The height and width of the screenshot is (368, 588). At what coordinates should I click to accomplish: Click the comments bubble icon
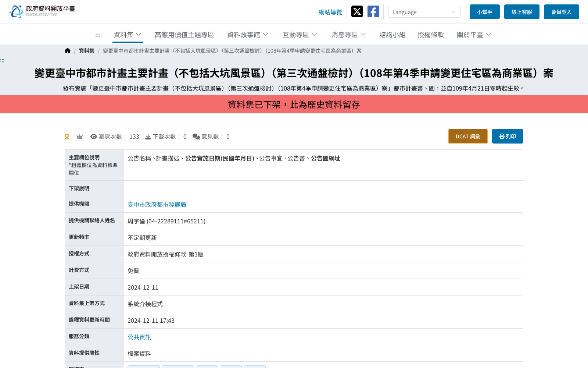click(196, 137)
